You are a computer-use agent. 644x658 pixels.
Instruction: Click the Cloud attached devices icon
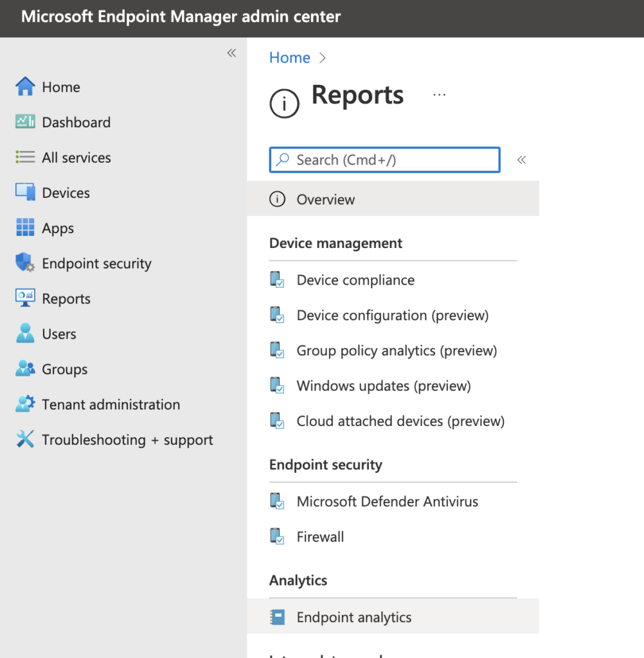[277, 420]
